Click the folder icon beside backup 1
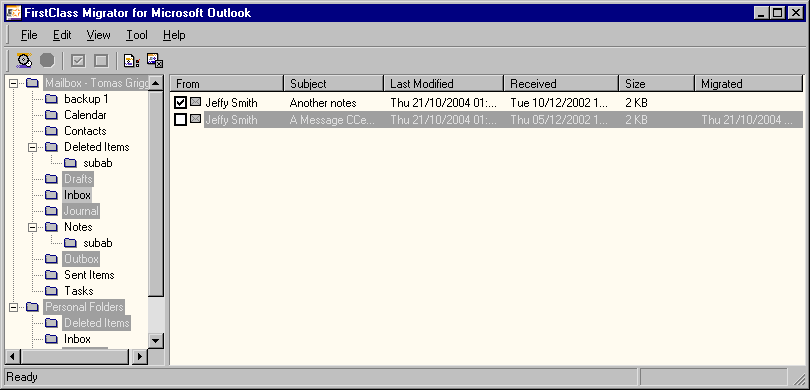The width and height of the screenshot is (810, 390). [51, 99]
